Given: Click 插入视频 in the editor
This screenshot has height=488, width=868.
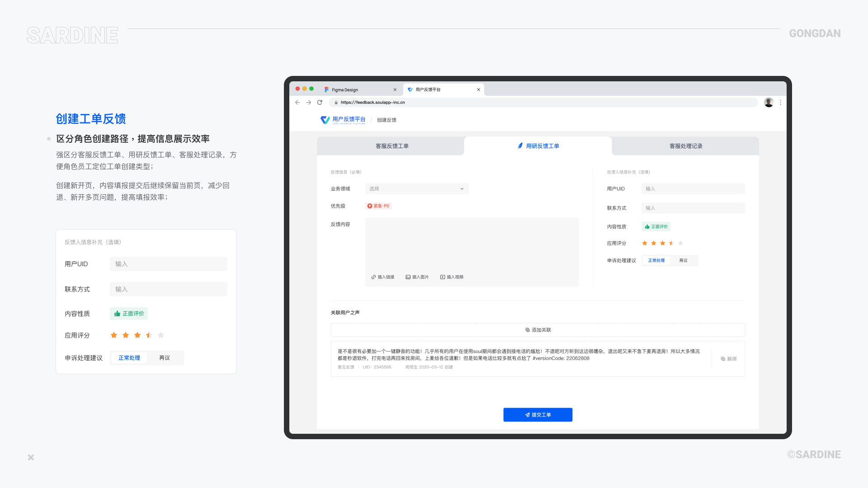Looking at the screenshot, I should coord(452,277).
